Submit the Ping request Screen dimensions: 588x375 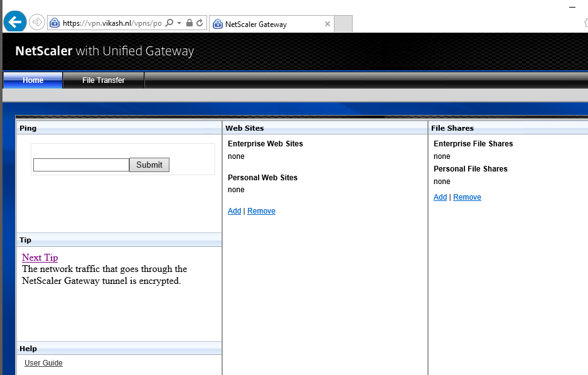pos(149,165)
